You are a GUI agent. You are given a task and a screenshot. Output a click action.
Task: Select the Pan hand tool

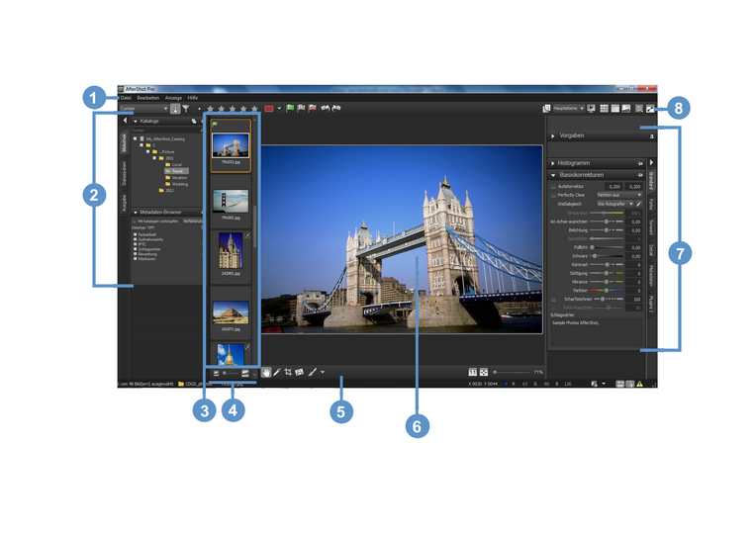(266, 372)
